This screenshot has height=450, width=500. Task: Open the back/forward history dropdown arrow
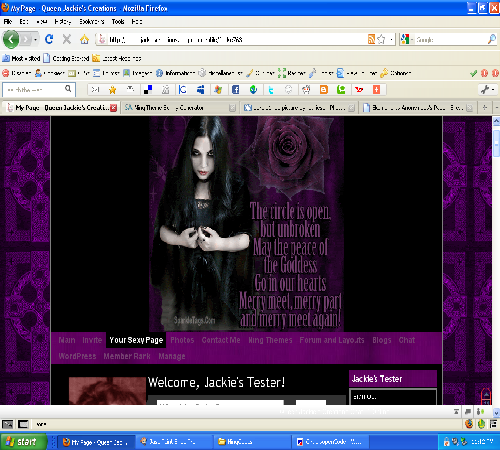coord(35,40)
